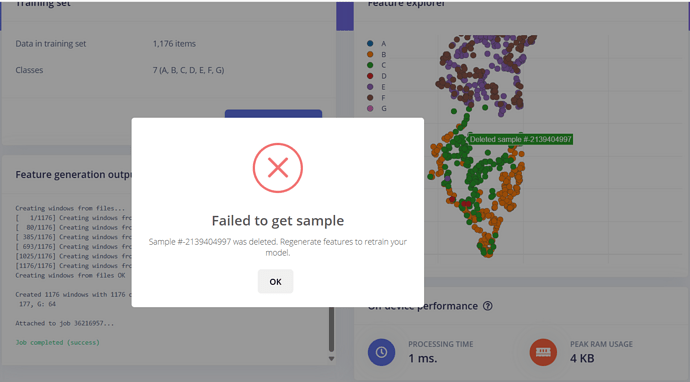Toggle class A in feature explorer legend

click(x=370, y=43)
